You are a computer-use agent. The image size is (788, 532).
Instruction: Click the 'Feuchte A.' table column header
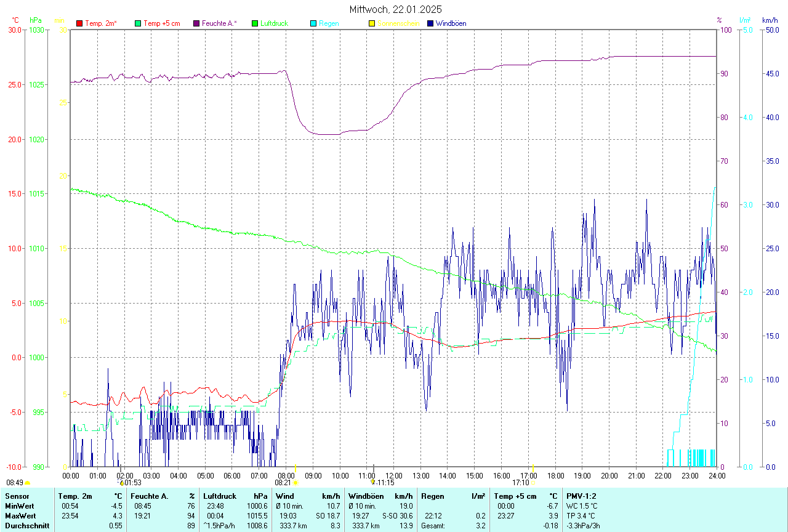click(150, 496)
